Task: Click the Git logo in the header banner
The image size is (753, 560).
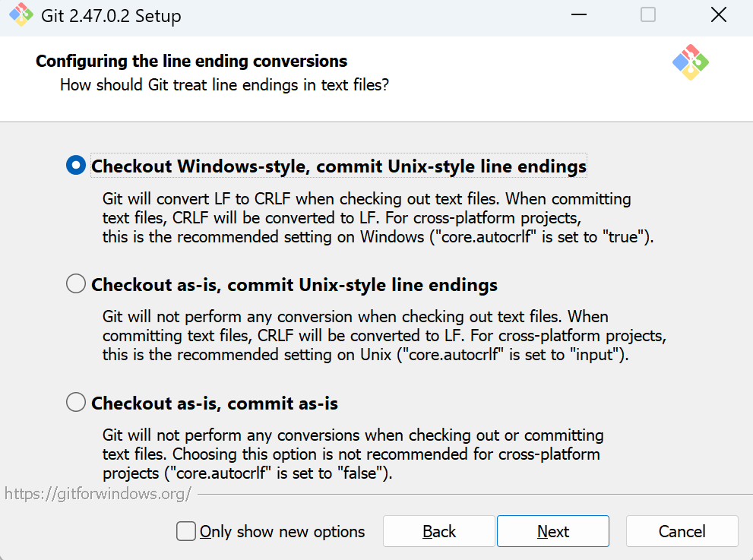Action: click(690, 63)
